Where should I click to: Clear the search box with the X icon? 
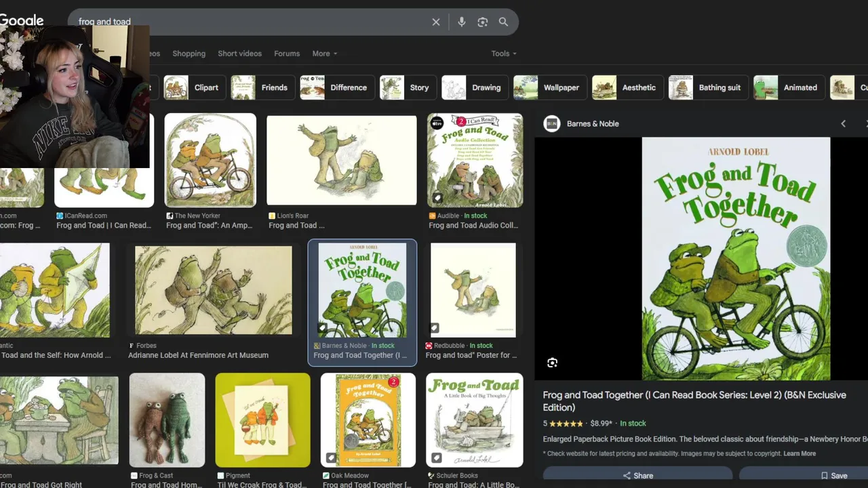click(436, 22)
